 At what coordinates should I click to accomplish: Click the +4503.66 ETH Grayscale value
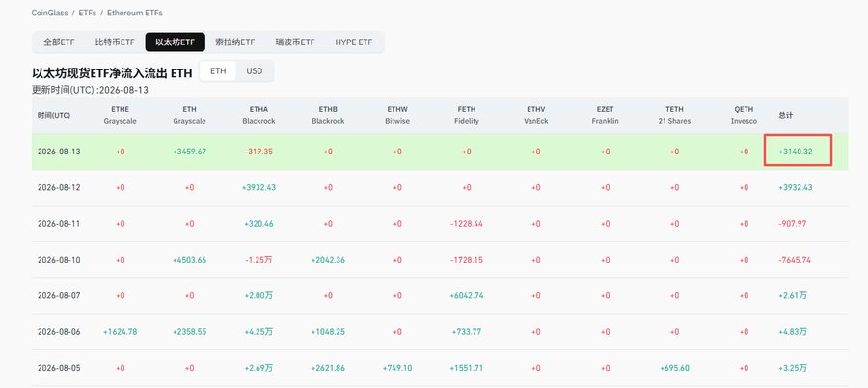[x=189, y=260]
